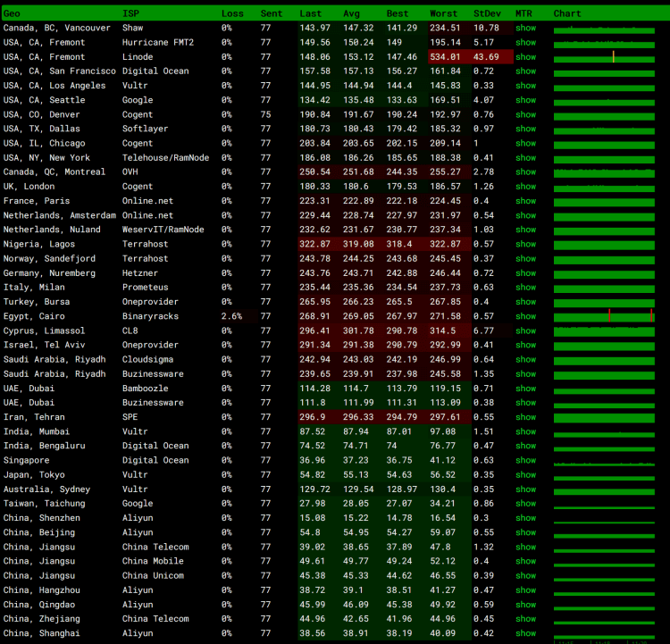The height and width of the screenshot is (644, 670).
Task: Open MTR 'show' link for Hurricane FMT2 row
Action: pos(525,42)
